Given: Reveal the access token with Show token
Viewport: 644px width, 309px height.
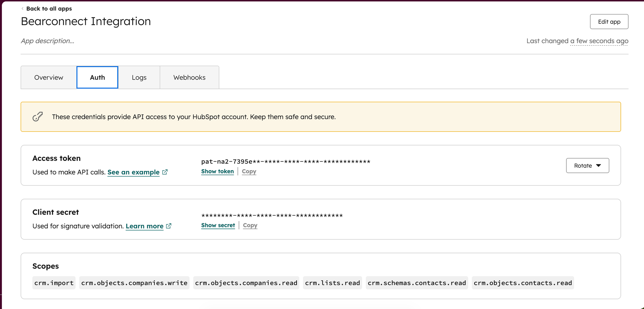Looking at the screenshot, I should coord(217,172).
